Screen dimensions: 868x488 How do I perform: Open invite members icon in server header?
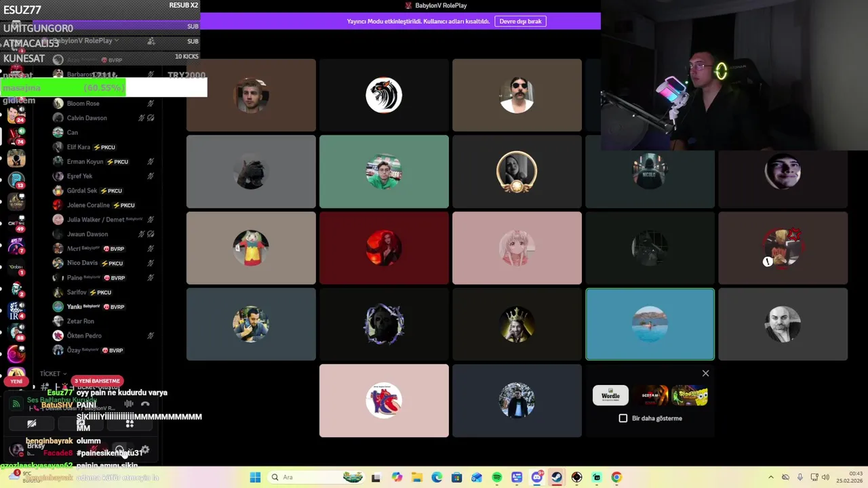coord(151,41)
